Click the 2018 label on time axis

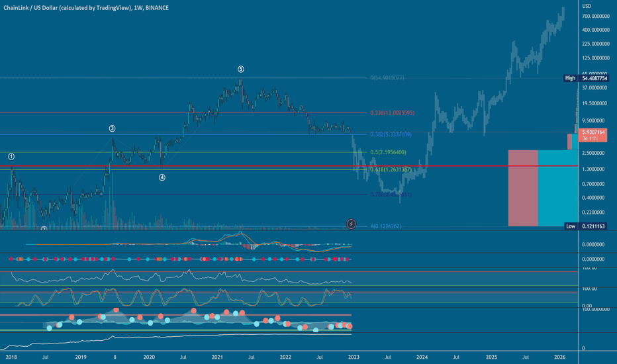click(11, 357)
